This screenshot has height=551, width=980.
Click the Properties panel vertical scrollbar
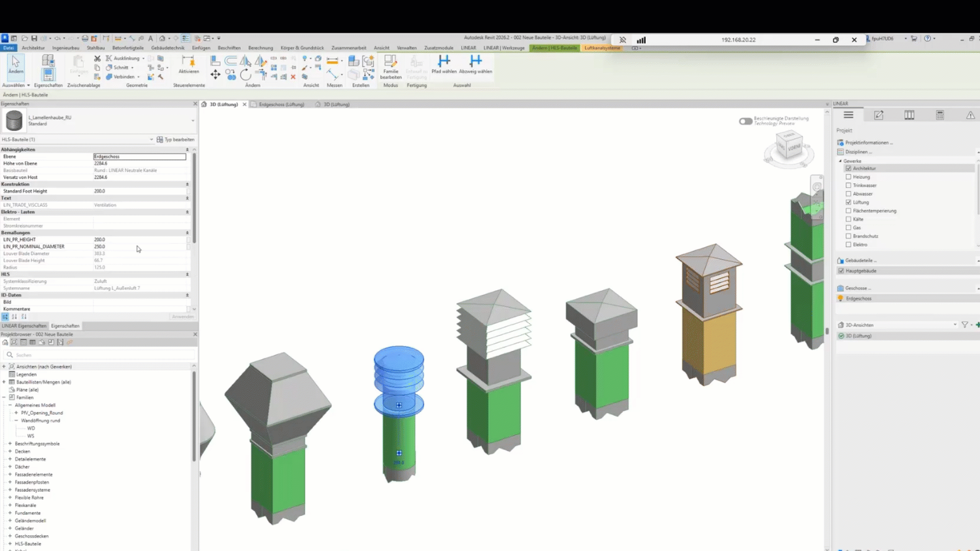(194, 199)
